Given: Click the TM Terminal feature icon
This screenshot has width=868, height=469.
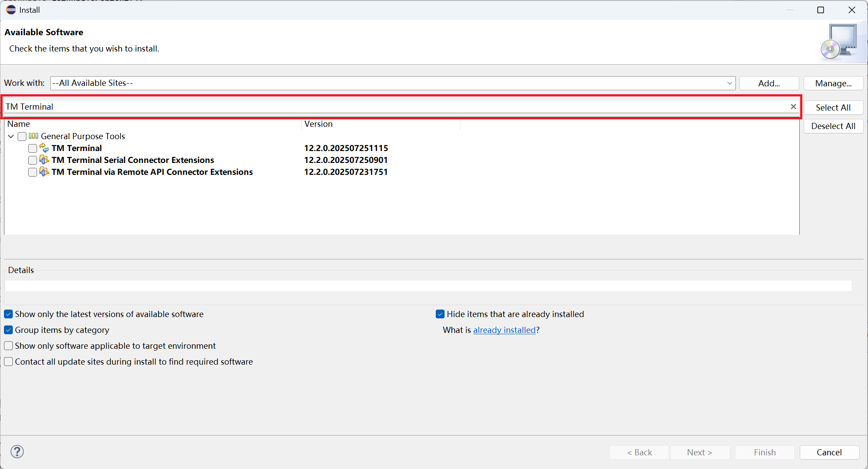Looking at the screenshot, I should pyautogui.click(x=44, y=148).
